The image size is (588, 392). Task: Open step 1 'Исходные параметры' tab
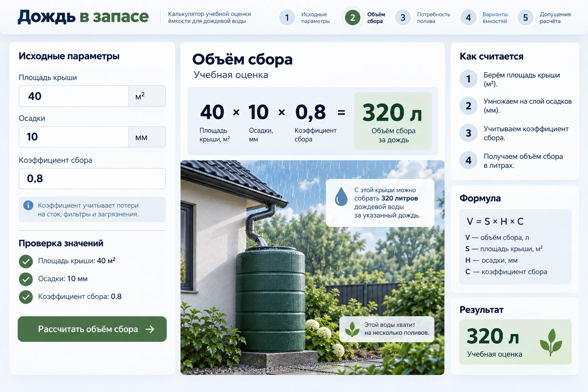click(305, 18)
